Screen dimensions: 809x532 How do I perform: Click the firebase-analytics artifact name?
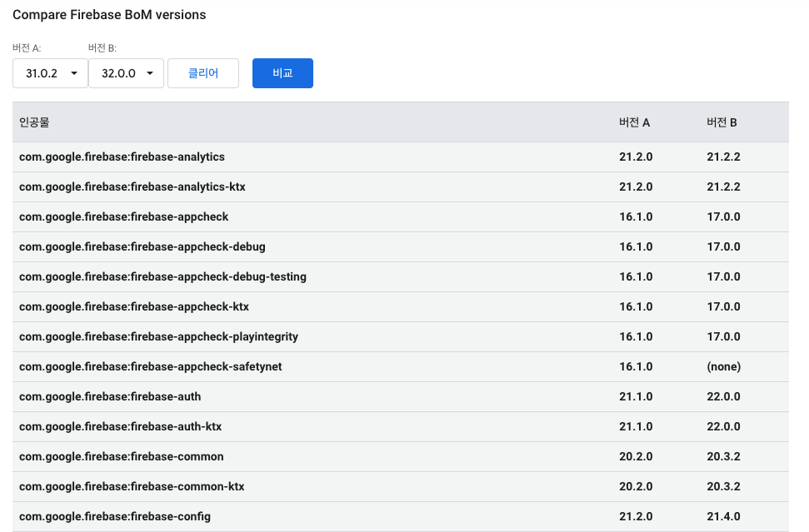point(122,157)
